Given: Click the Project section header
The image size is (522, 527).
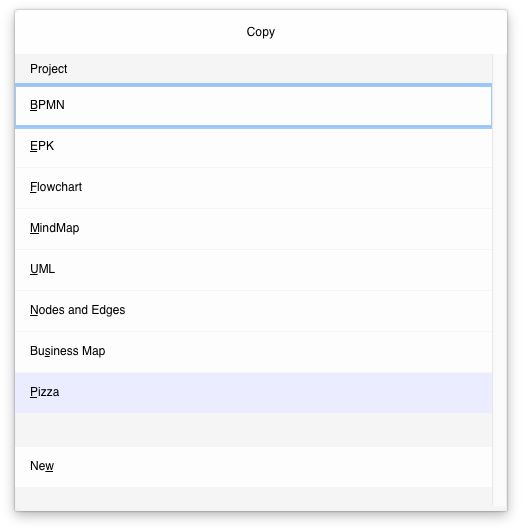Looking at the screenshot, I should point(253,69).
